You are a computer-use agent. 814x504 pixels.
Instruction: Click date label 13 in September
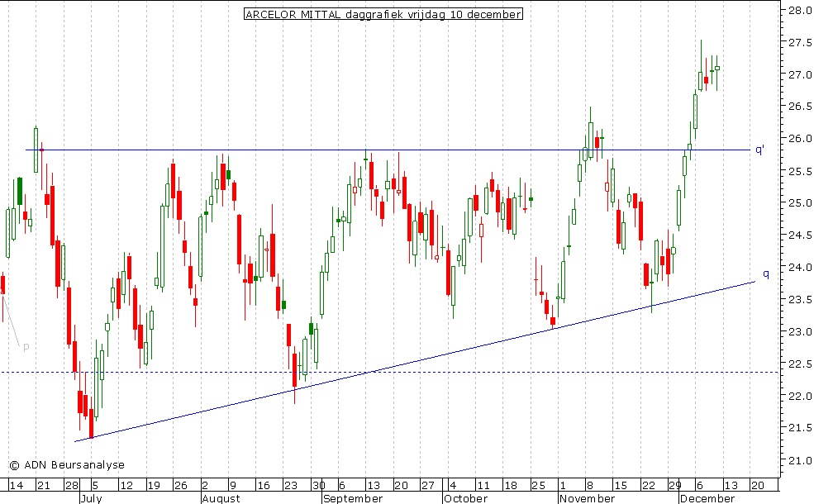(374, 485)
